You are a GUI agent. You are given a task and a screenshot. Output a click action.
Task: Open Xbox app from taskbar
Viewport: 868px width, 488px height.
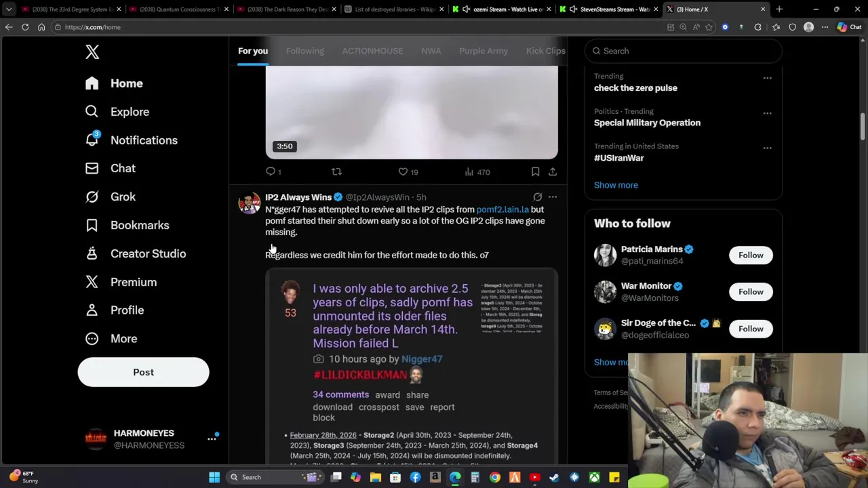coord(594,477)
